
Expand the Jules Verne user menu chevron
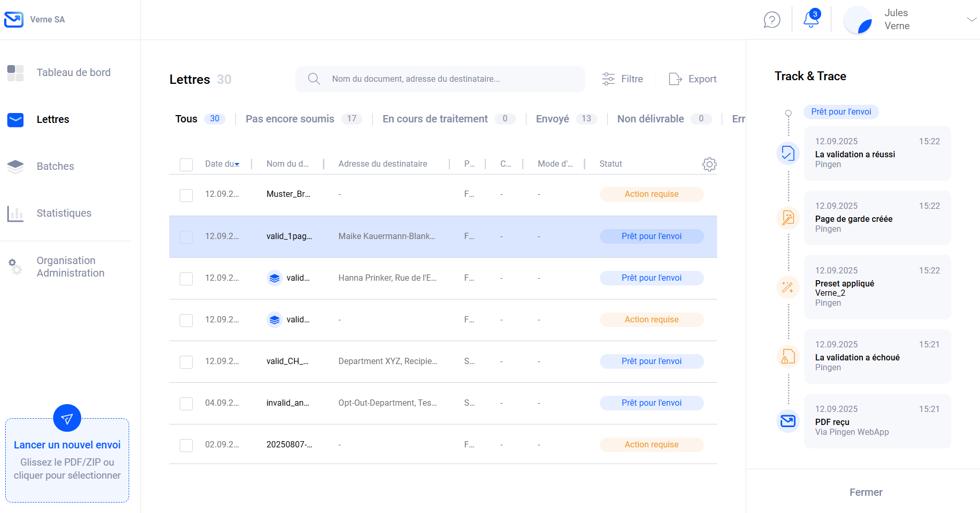(971, 20)
